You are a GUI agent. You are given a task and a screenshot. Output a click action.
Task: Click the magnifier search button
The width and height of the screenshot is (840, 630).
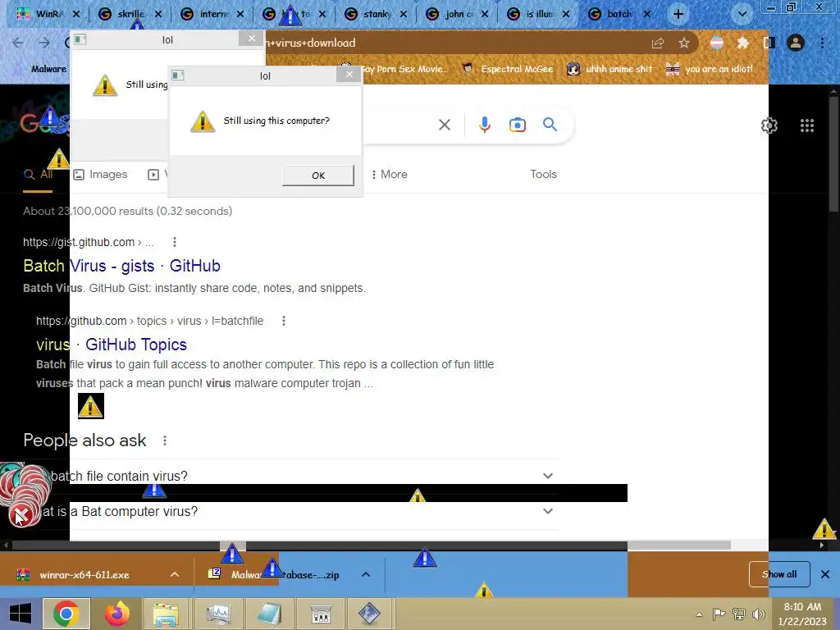(x=550, y=125)
